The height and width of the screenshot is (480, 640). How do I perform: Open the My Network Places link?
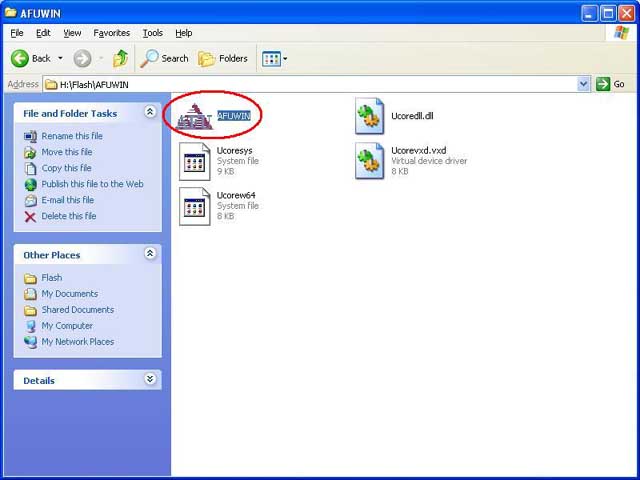coord(78,342)
